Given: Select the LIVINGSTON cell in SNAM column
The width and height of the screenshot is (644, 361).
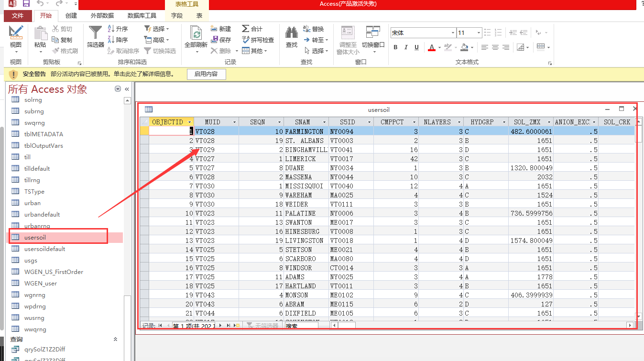Looking at the screenshot, I should (306, 241).
